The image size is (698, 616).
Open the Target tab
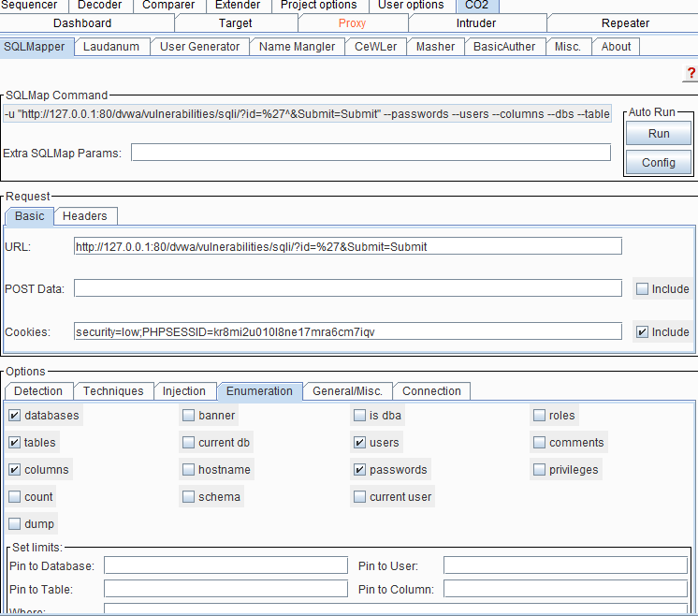[x=236, y=23]
